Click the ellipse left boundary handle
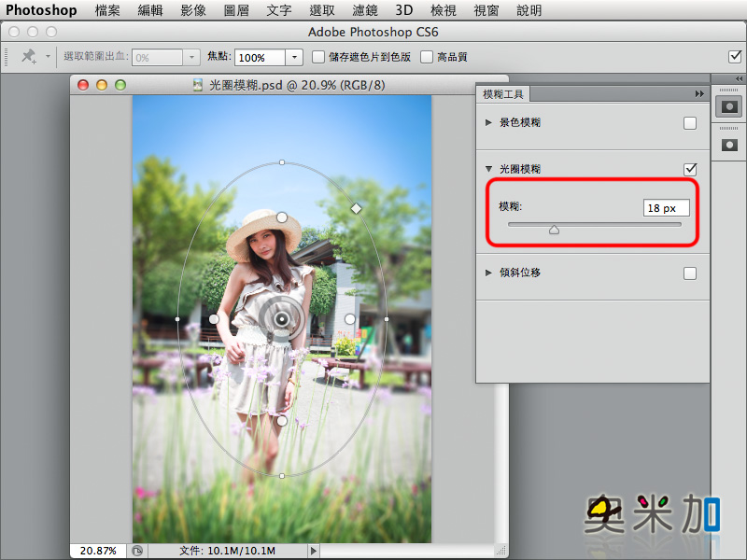The width and height of the screenshot is (747, 560). 177,319
